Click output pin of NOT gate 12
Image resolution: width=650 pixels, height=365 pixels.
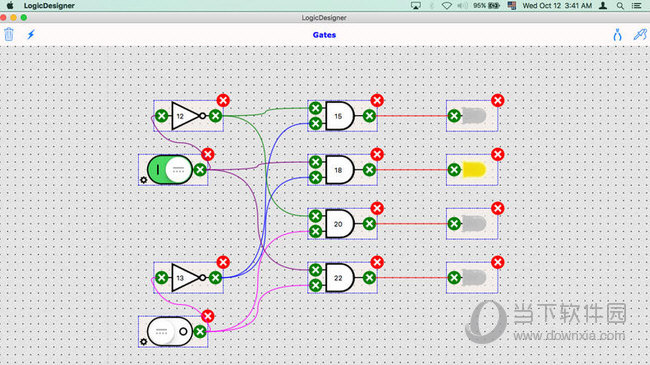click(215, 116)
